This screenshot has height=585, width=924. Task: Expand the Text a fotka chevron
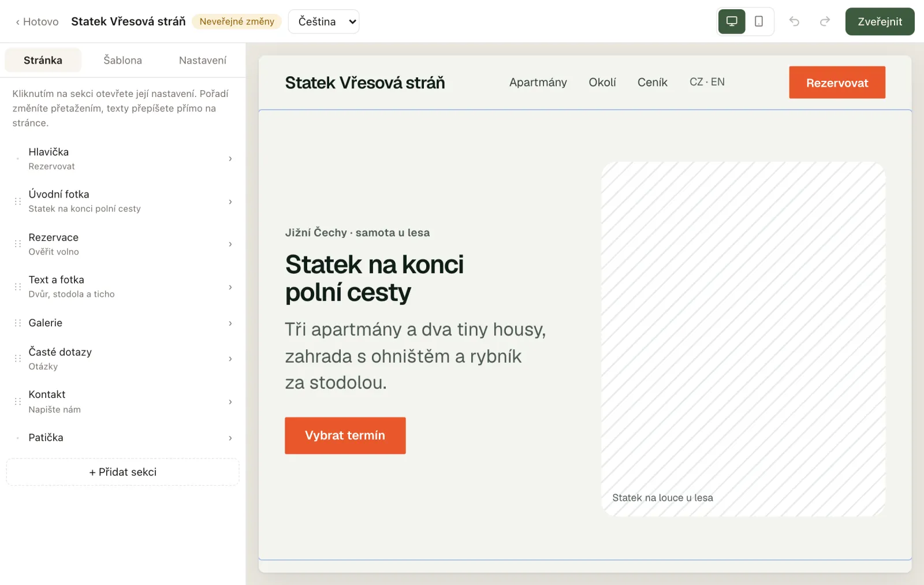[230, 287]
